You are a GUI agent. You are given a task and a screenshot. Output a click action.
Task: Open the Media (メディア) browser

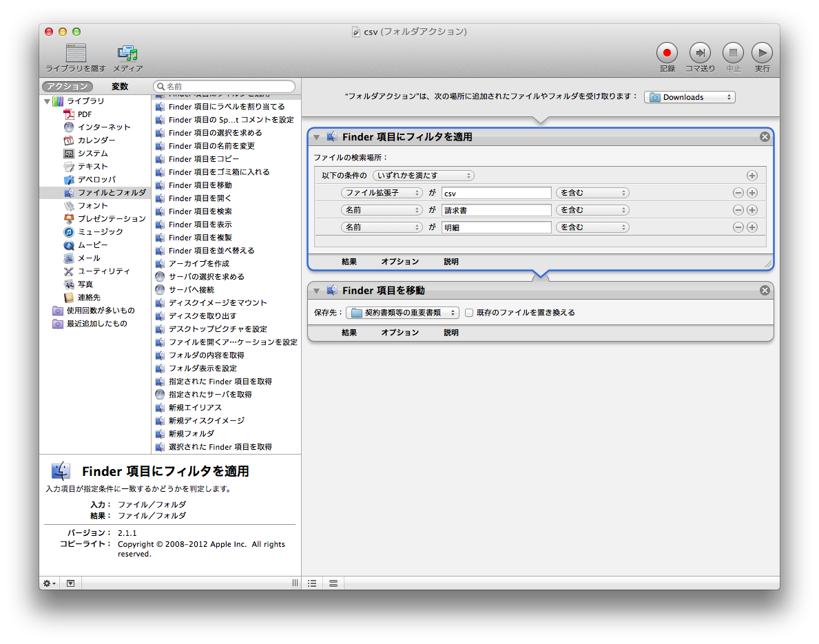point(127,53)
